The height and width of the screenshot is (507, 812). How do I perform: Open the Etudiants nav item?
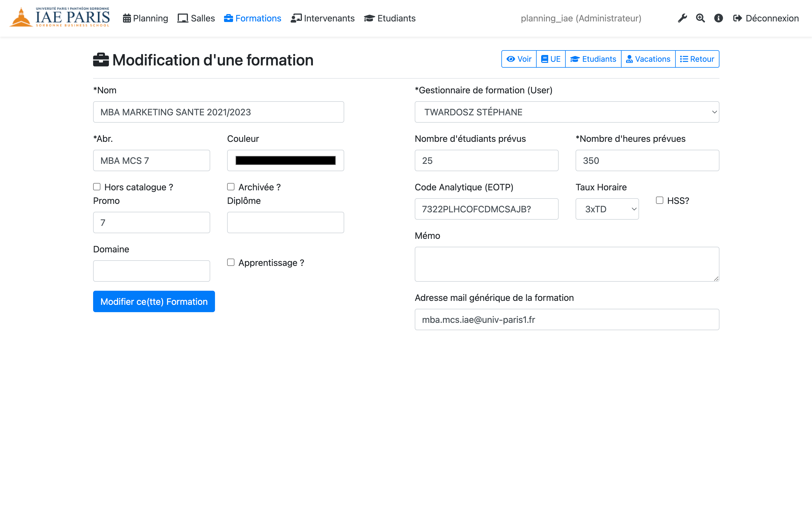pyautogui.click(x=390, y=18)
